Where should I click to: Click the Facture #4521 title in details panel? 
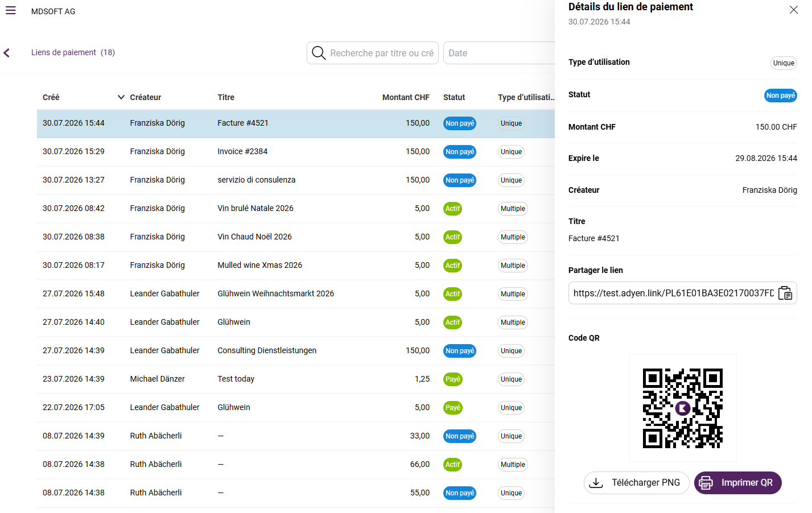(x=593, y=238)
